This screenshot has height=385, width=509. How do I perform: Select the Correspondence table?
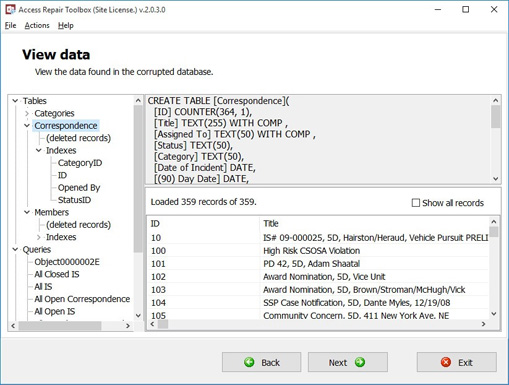[66, 126]
